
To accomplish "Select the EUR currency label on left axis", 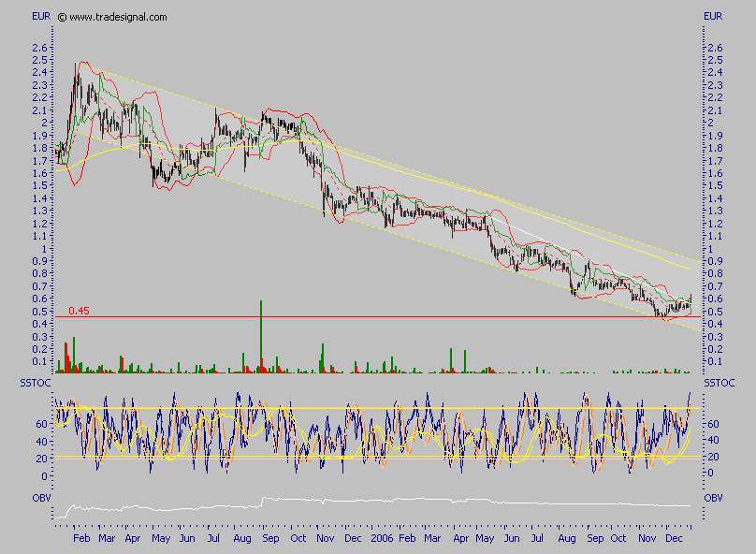I will pyautogui.click(x=37, y=15).
